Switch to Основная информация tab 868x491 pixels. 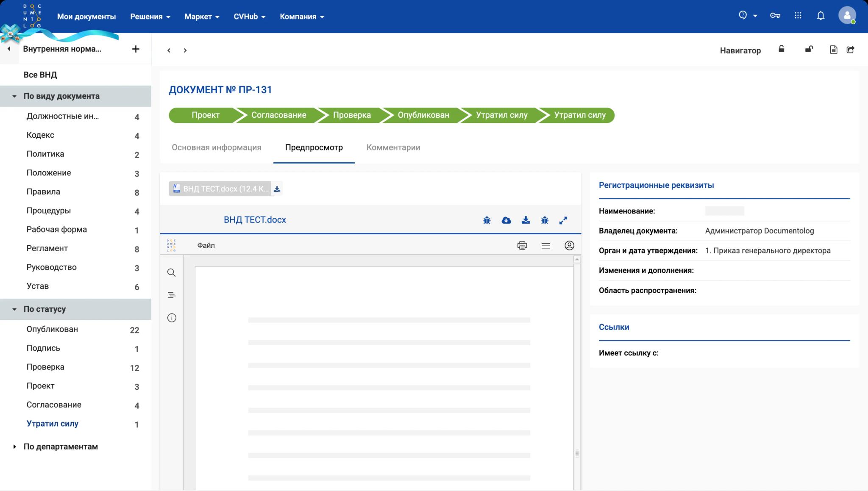point(216,147)
